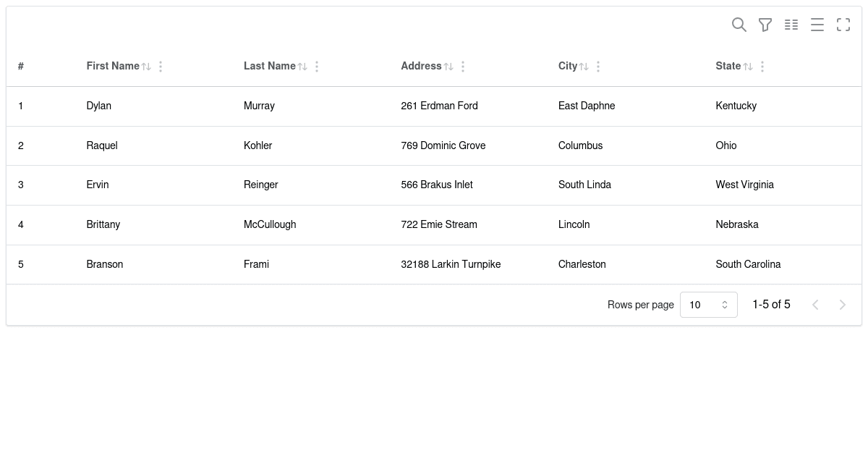The image size is (868, 456).
Task: Open the Rows per page dropdown
Action: 708,304
